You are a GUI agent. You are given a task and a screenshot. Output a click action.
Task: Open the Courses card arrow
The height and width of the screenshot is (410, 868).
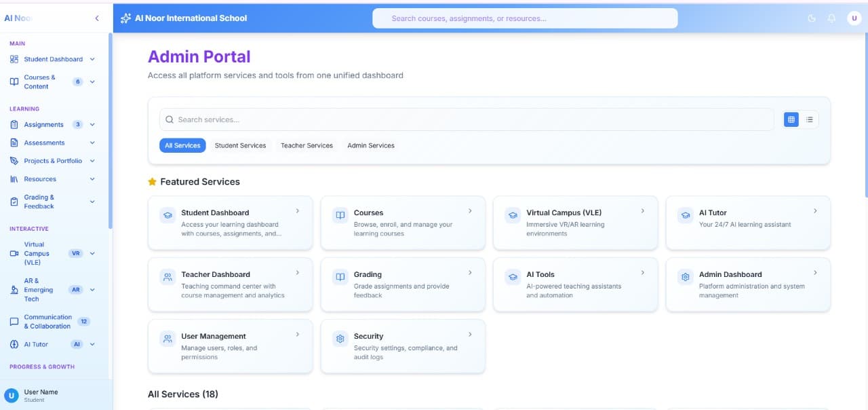pos(470,211)
